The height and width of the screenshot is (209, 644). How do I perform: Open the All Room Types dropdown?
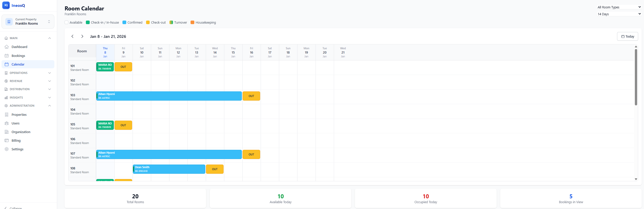619,7
